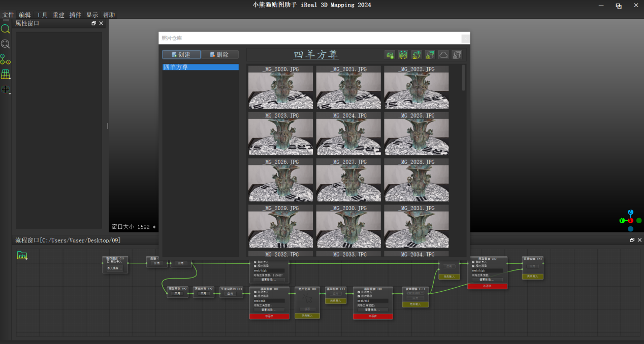
Task: Click the cursor icon inside the 图片仓库 node
Action: (307, 298)
